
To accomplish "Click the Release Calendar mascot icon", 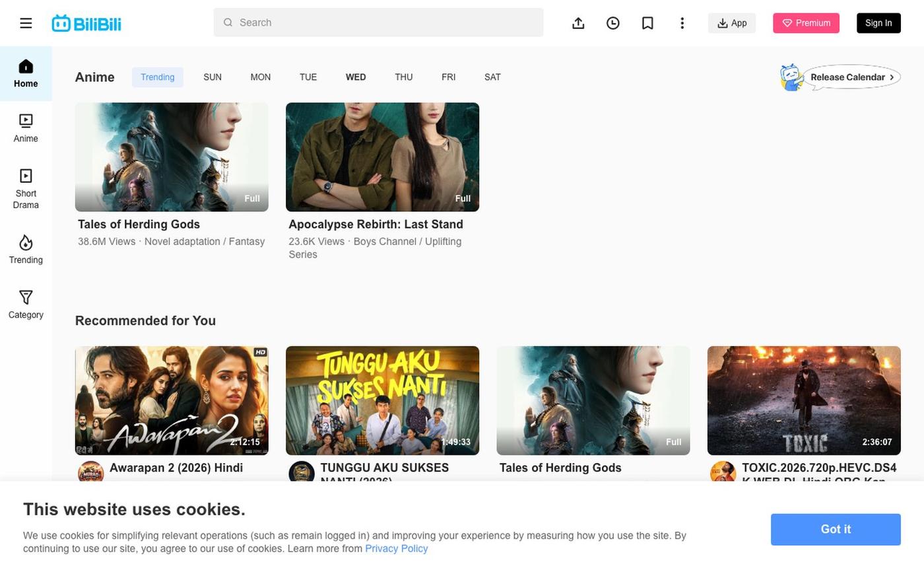I will click(791, 77).
